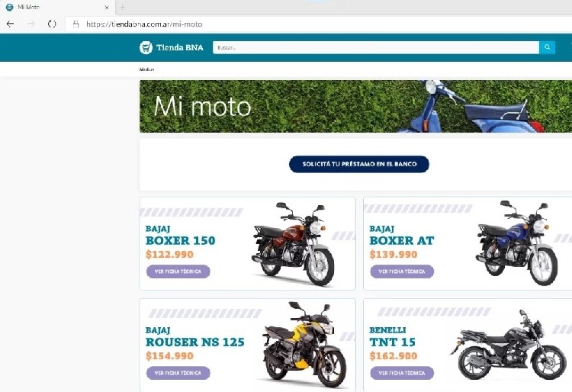Click the magnifier search button
The image size is (572, 392).
click(547, 47)
